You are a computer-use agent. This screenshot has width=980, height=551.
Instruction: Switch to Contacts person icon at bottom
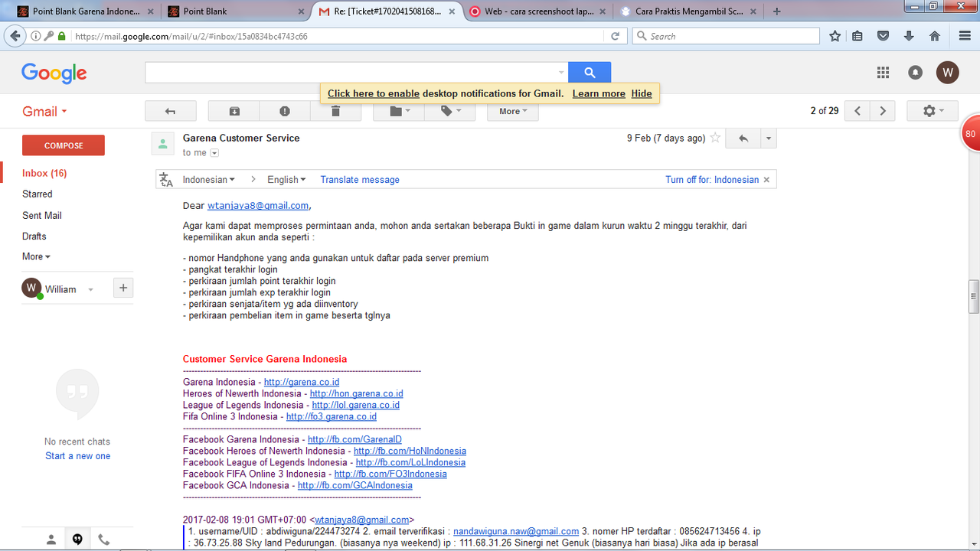coord(51,540)
